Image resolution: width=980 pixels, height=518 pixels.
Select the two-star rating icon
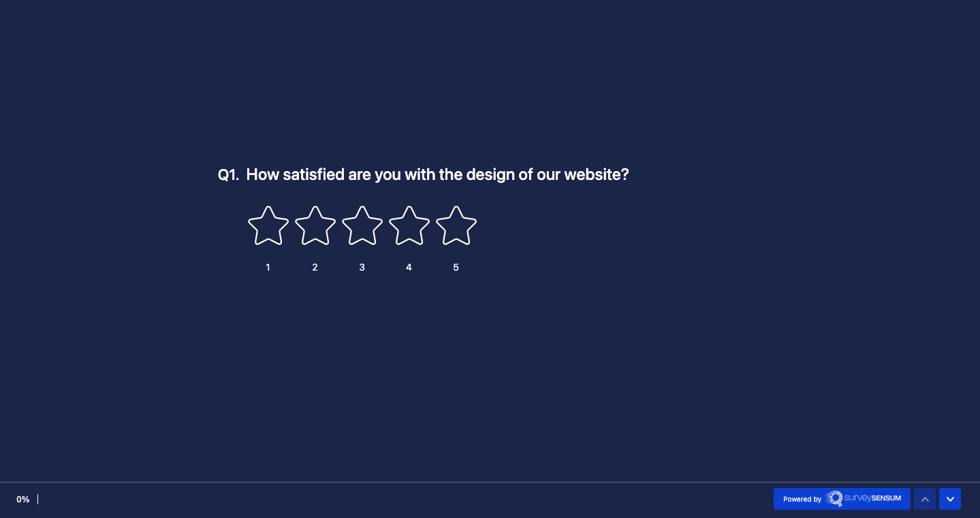click(315, 226)
